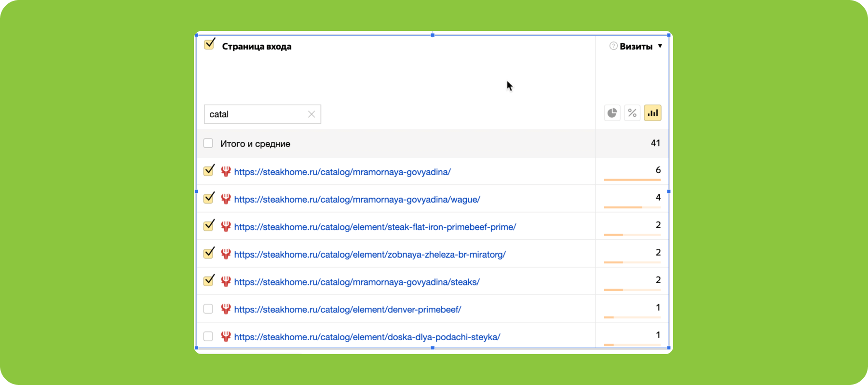Select the bar chart view icon
Screen dimensions: 868x385
652,113
